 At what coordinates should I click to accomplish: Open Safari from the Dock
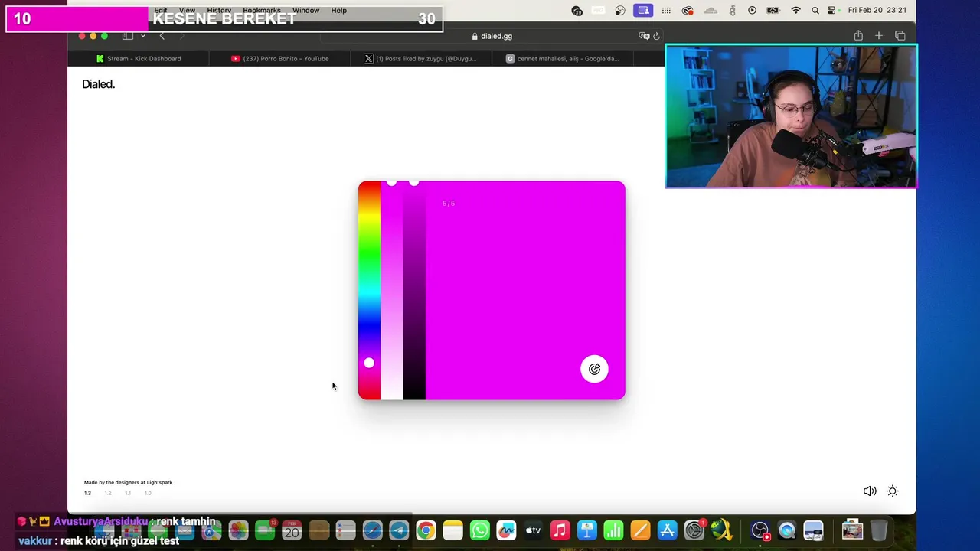pyautogui.click(x=372, y=530)
